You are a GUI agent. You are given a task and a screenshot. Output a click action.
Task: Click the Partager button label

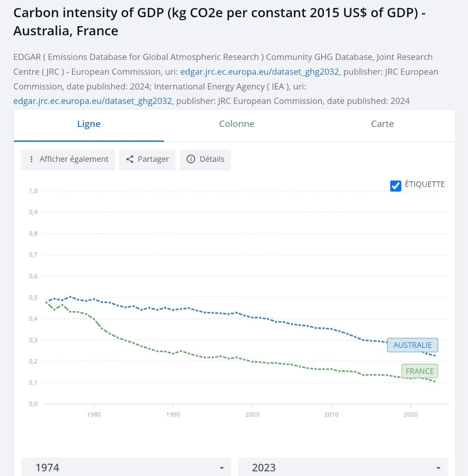click(153, 159)
